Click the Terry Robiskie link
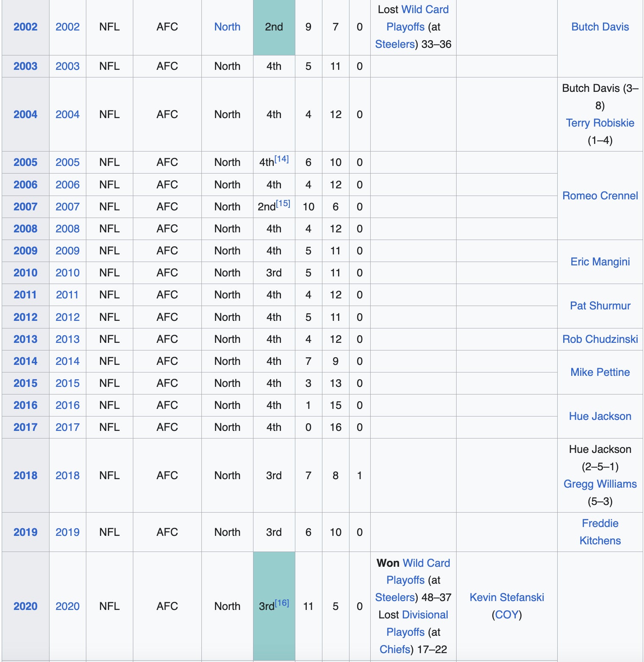This screenshot has width=644, height=662. click(x=600, y=123)
